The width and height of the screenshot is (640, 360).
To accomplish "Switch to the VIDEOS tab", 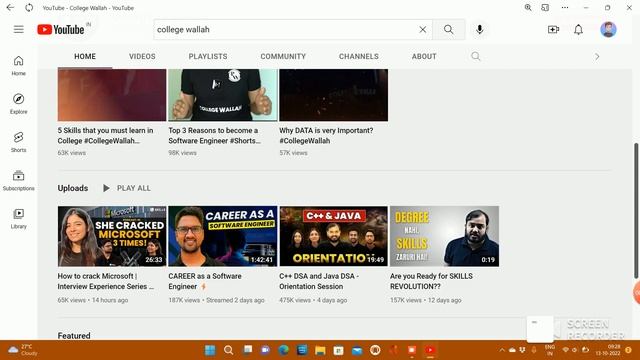I will pyautogui.click(x=142, y=56).
